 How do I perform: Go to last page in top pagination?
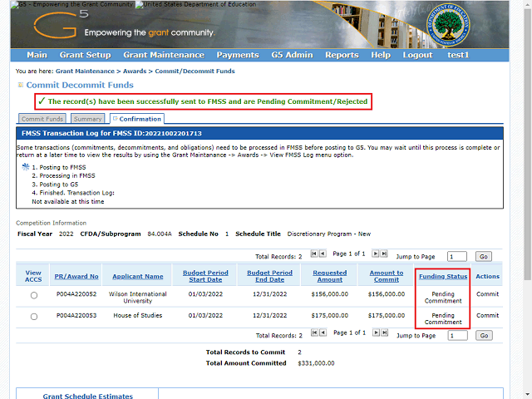tap(383, 254)
